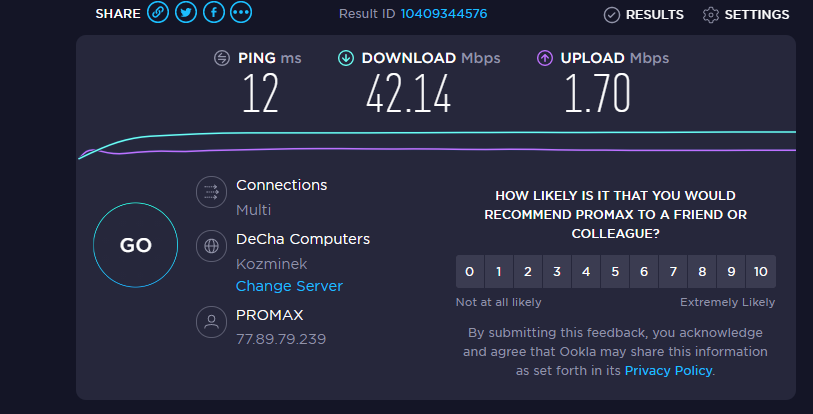Screen dimensions: 813x414
Task: Click the PROMAX user profile icon
Action: (211, 322)
